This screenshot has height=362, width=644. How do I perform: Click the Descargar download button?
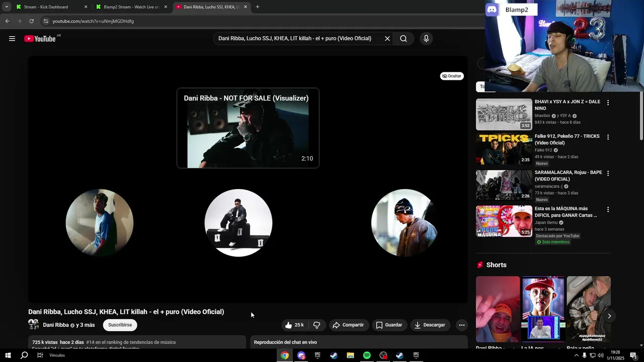(x=430, y=325)
